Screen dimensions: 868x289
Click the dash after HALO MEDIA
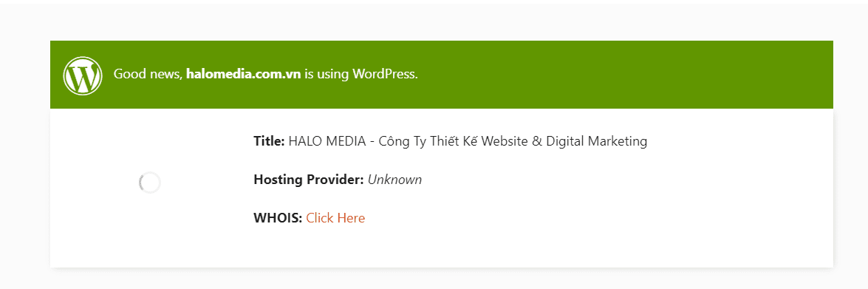point(372,142)
